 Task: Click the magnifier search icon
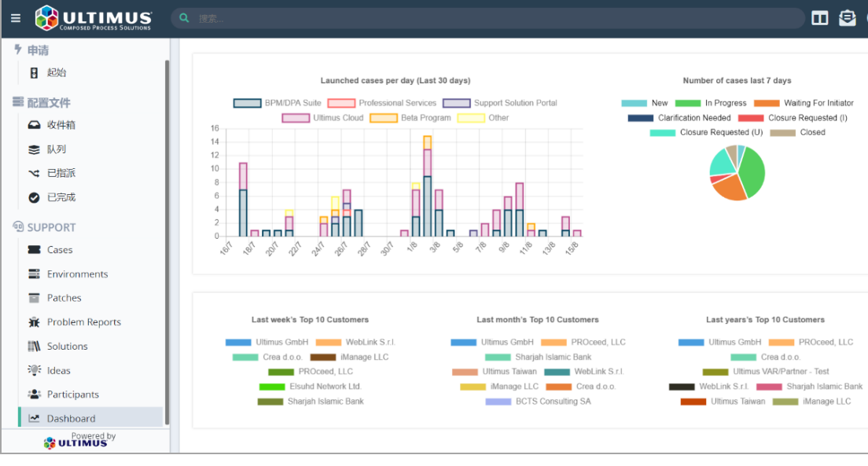pos(184,18)
